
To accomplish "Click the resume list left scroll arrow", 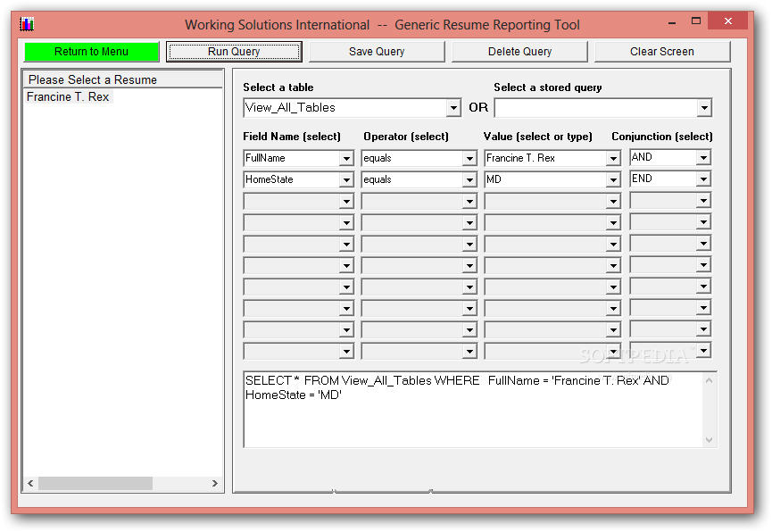I will pyautogui.click(x=30, y=483).
